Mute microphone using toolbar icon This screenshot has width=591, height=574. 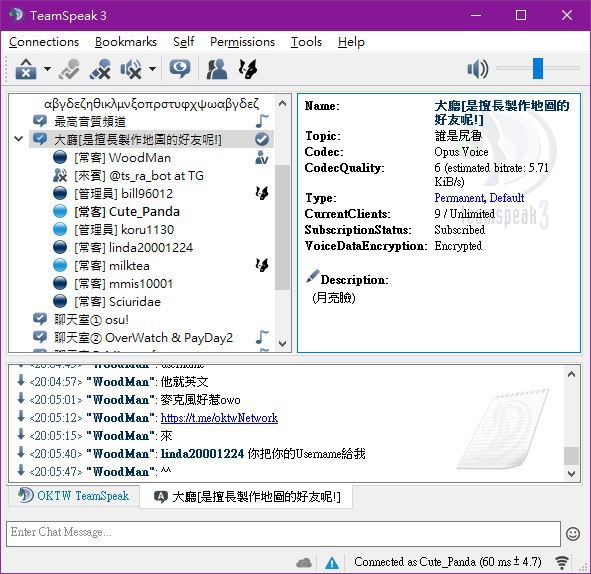(x=100, y=69)
